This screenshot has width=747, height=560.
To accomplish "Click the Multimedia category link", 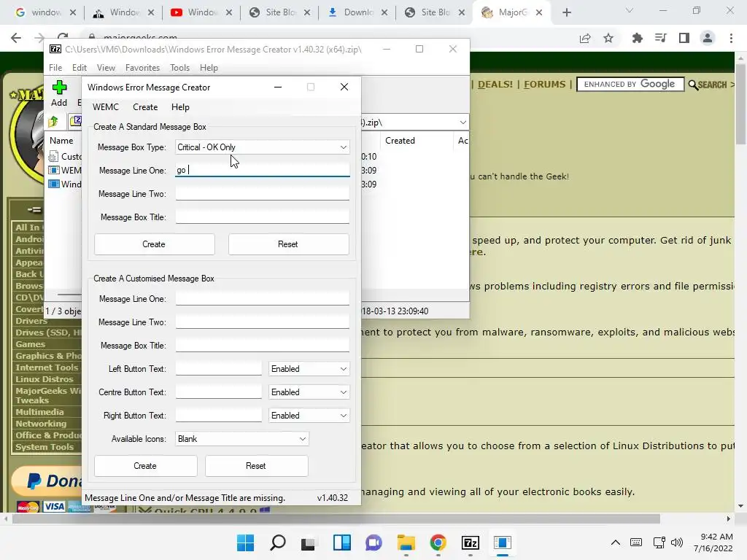I will (39, 412).
